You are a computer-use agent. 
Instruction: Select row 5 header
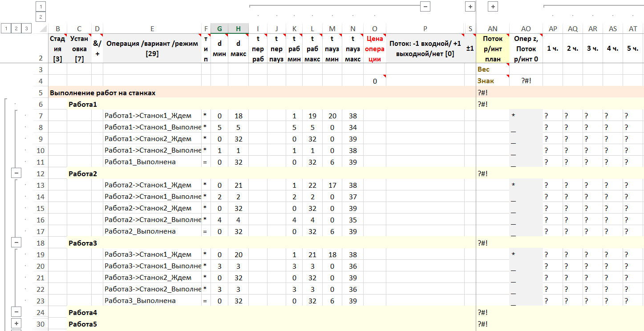tap(41, 93)
